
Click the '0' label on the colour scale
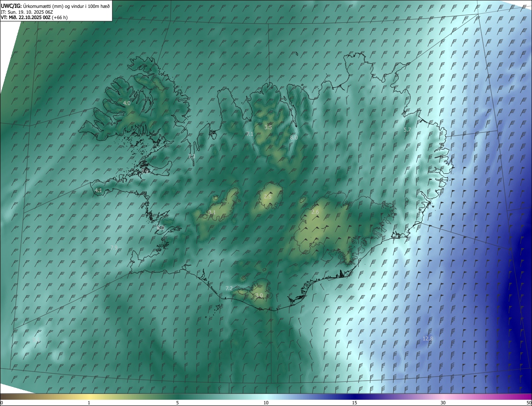click(2, 403)
